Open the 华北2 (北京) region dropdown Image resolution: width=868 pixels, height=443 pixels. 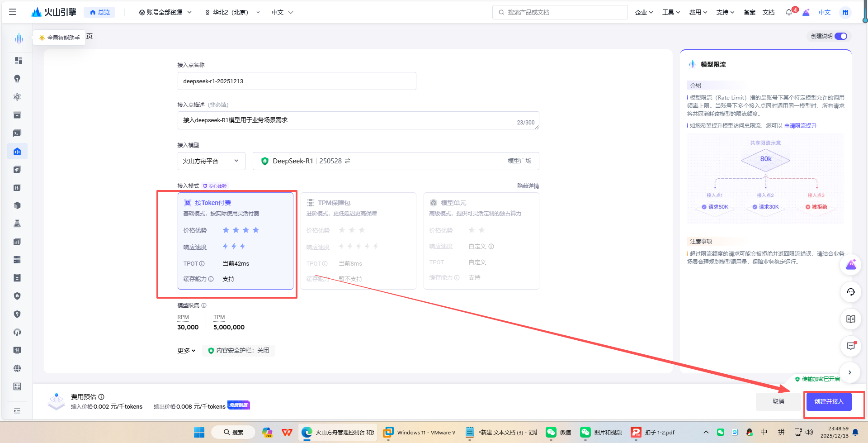click(x=232, y=12)
